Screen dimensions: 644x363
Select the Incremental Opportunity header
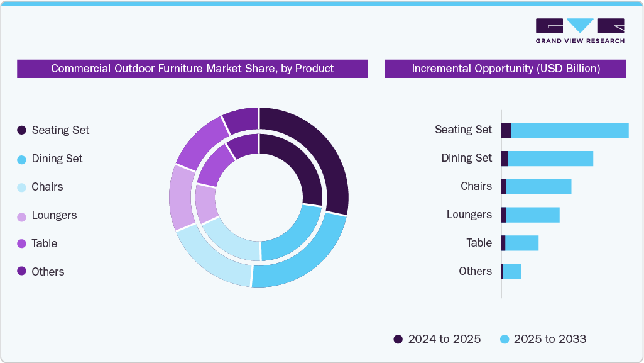(505, 69)
